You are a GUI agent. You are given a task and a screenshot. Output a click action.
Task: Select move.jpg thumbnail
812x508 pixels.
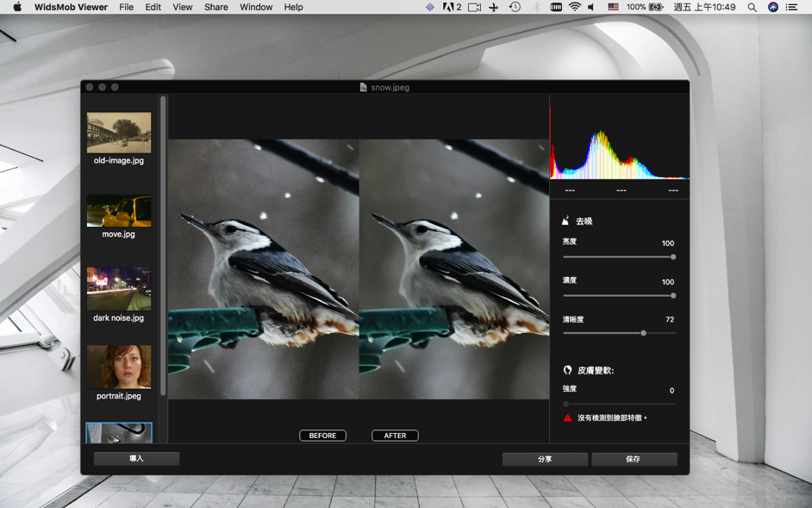tap(119, 210)
